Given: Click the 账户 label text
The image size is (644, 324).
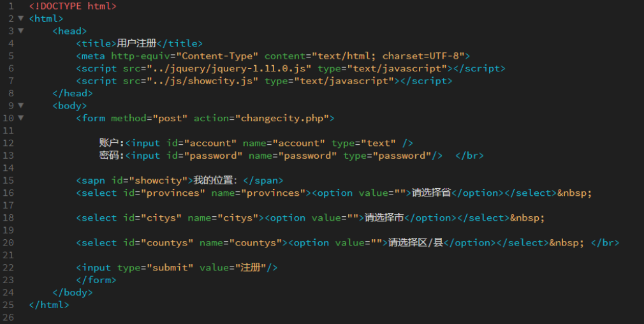Looking at the screenshot, I should 109,143.
